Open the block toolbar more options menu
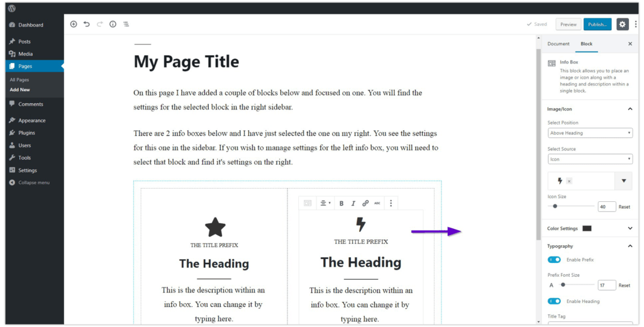 tap(391, 203)
